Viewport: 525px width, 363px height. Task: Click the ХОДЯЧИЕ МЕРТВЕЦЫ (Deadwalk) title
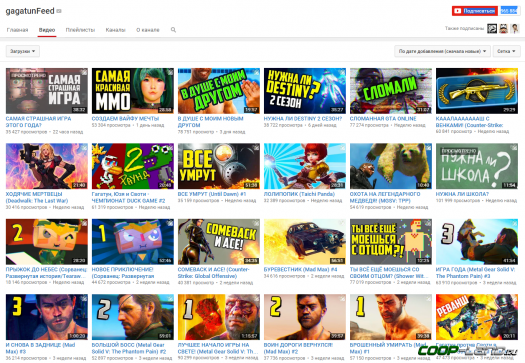(x=37, y=197)
